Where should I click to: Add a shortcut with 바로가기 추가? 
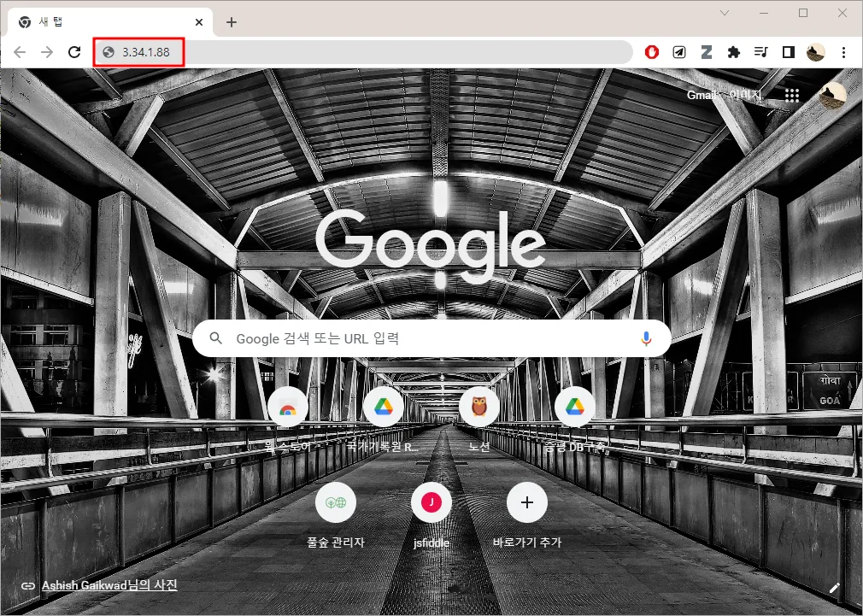[526, 514]
